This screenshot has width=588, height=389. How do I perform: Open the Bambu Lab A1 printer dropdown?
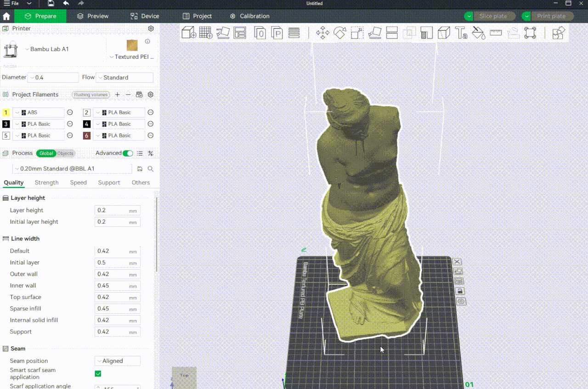(47, 49)
